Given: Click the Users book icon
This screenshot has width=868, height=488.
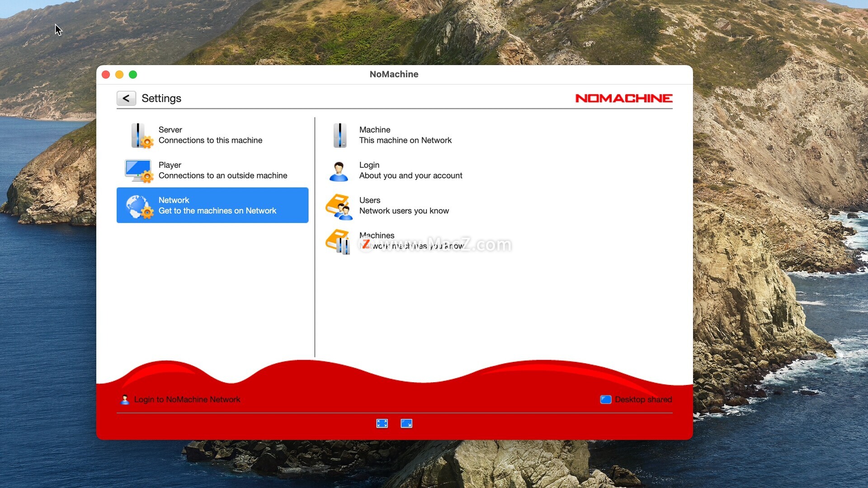Looking at the screenshot, I should point(339,206).
